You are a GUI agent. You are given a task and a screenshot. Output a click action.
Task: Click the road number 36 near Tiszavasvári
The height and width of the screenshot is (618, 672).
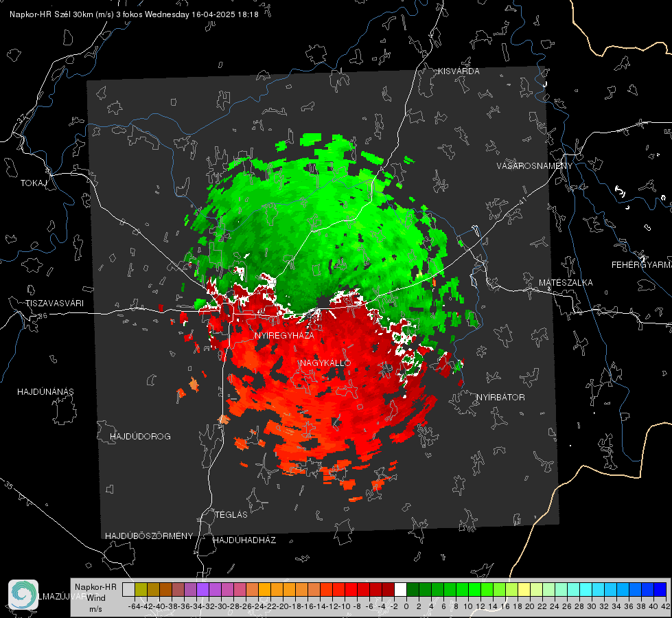point(43,316)
